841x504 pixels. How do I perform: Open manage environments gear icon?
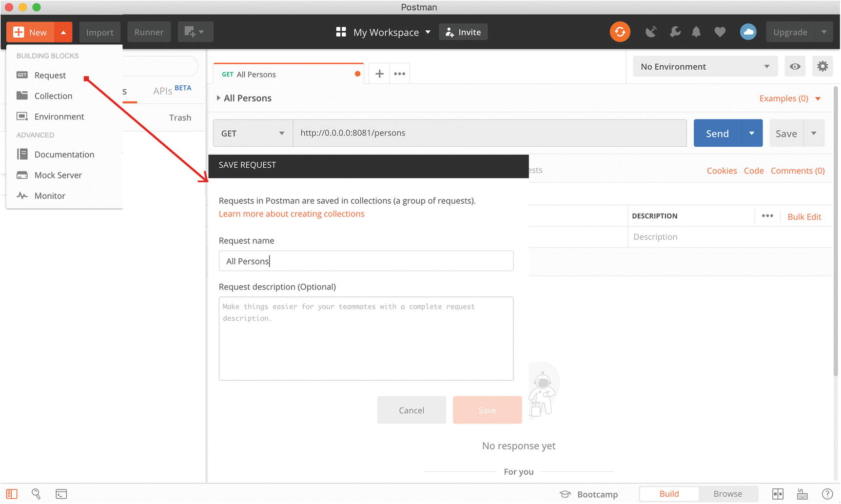click(822, 66)
